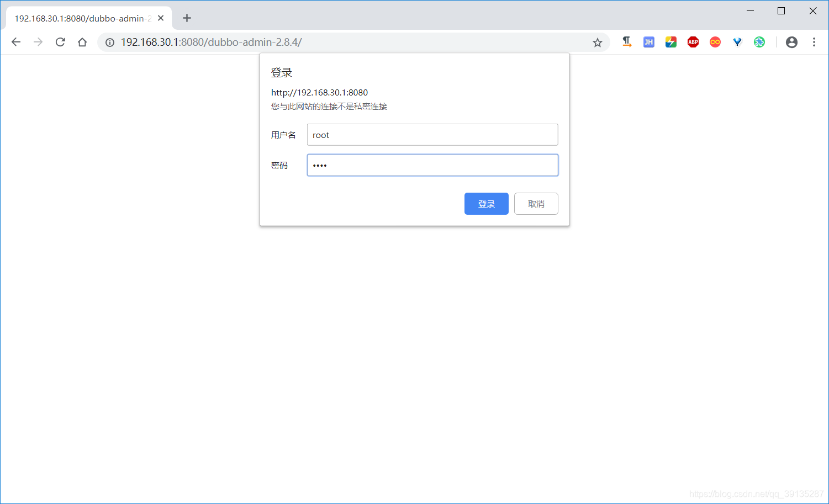
Task: Click the address bar URL
Action: pyautogui.click(x=211, y=43)
